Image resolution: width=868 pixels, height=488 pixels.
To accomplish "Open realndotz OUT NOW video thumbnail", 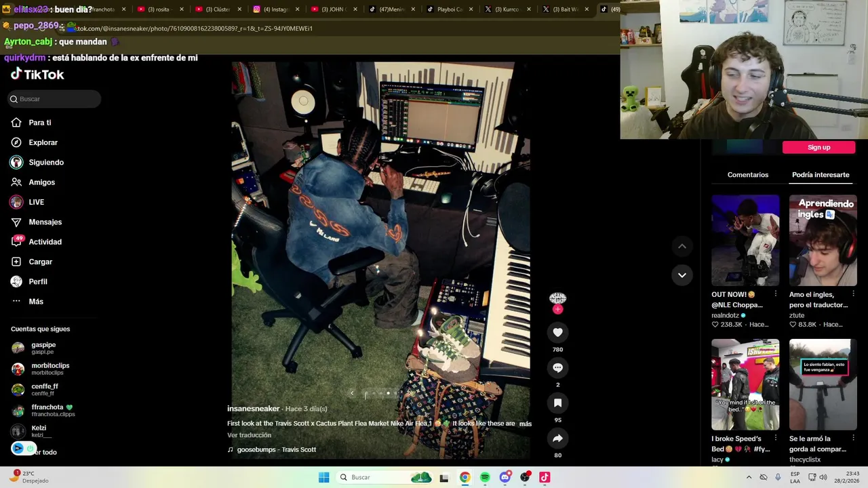I will click(745, 241).
